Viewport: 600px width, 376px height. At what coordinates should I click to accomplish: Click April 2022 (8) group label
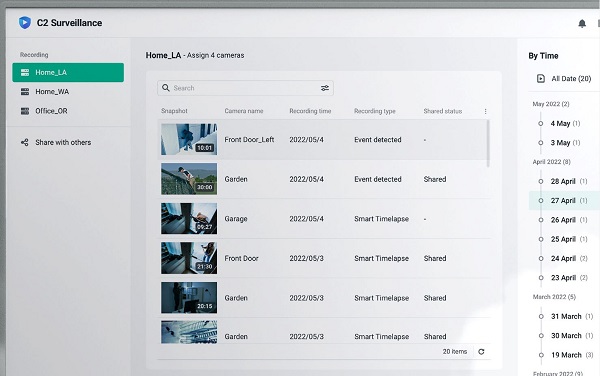(x=551, y=162)
